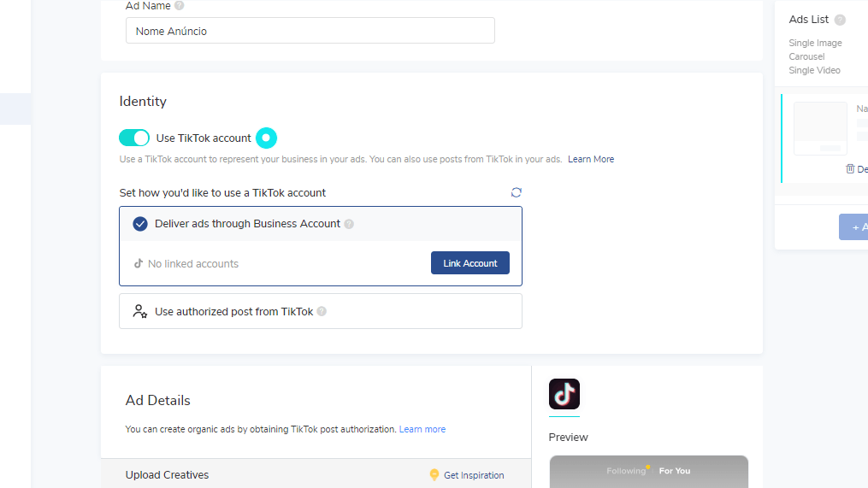The height and width of the screenshot is (488, 868).
Task: Open the Learn More link in Identity
Action: 591,159
